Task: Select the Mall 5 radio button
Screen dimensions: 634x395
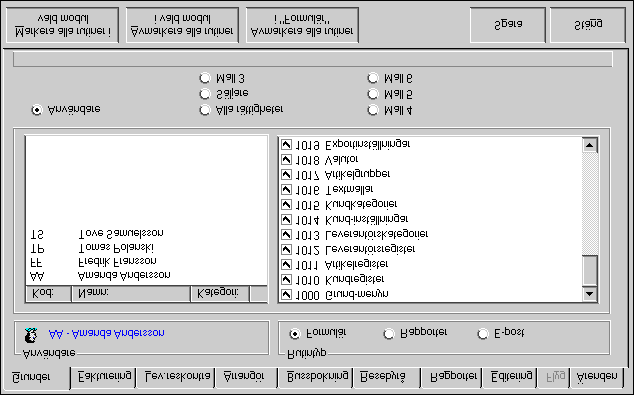Action: [373, 94]
